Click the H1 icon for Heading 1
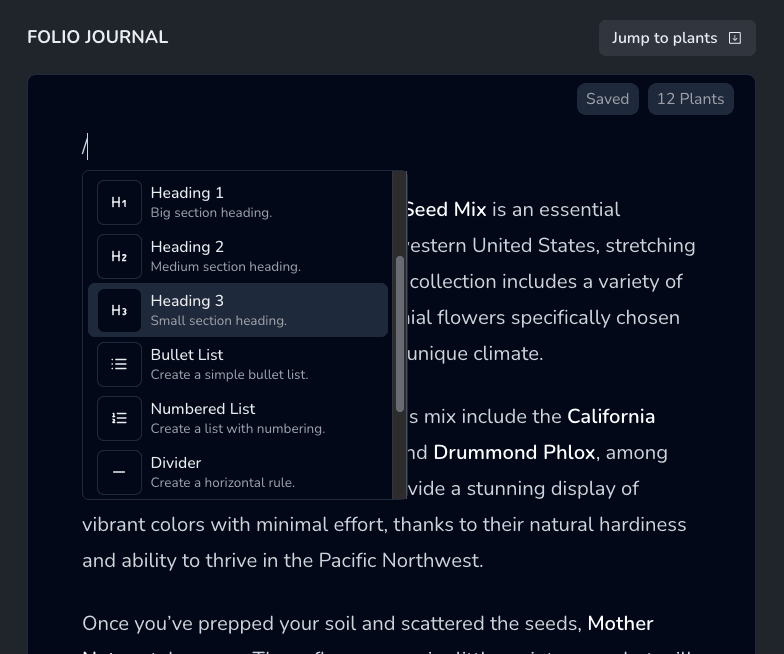This screenshot has height=654, width=784. (x=119, y=202)
